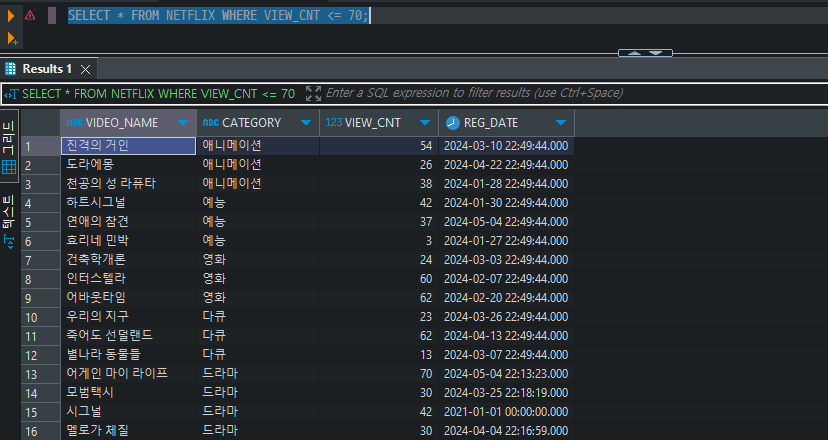Click the cell 어게인 마이 라이프
Image resolution: width=828 pixels, height=440 pixels.
[x=129, y=374]
